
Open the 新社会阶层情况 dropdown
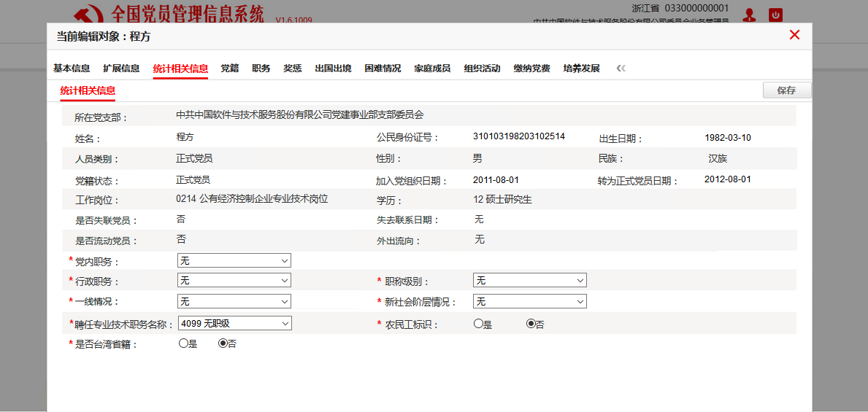click(x=529, y=301)
